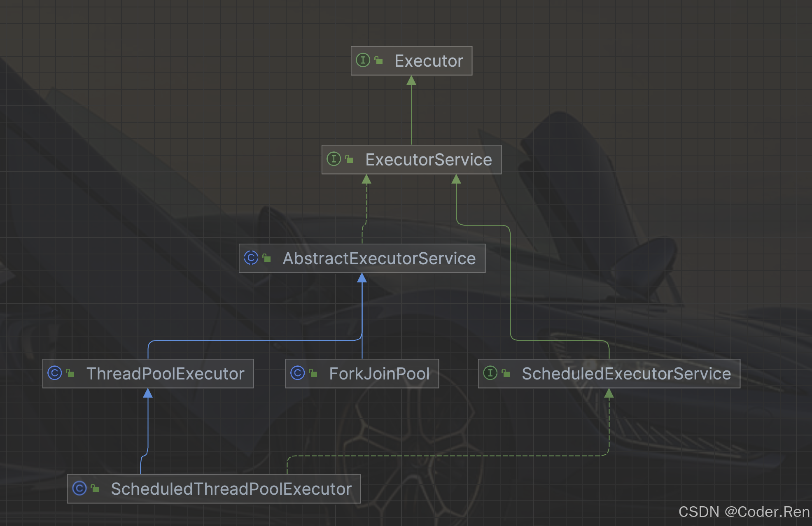812x526 pixels.
Task: Click the class icon on ForkJoinPool
Action: 297,373
